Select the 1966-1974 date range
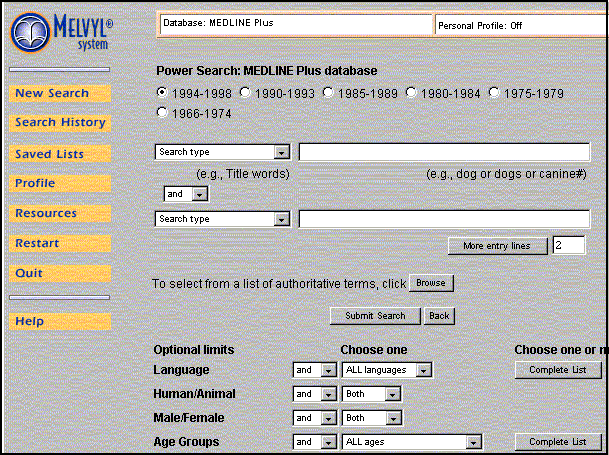The height and width of the screenshot is (455, 609). pos(163,113)
